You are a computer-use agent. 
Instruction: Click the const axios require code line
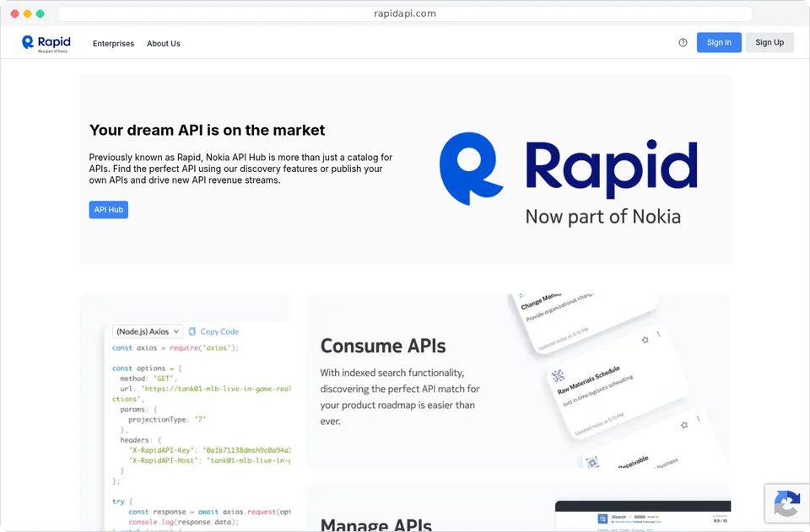(x=175, y=348)
